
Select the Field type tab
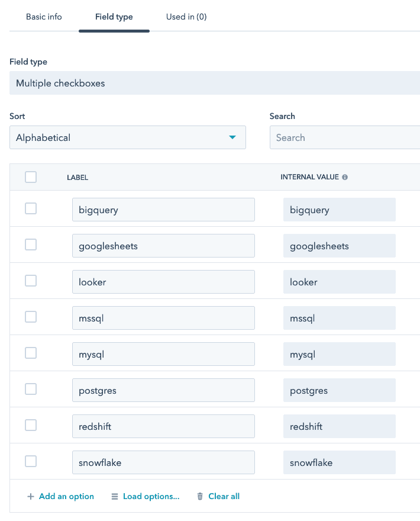tap(114, 17)
